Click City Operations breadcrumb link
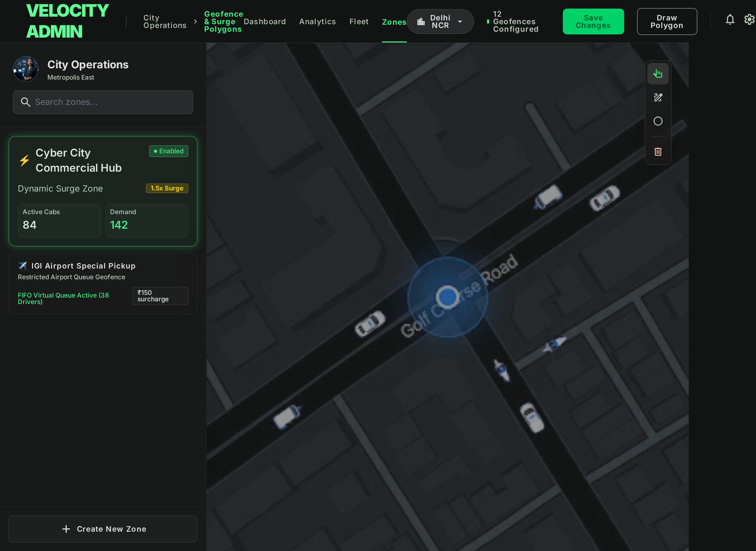756x551 pixels. click(165, 22)
